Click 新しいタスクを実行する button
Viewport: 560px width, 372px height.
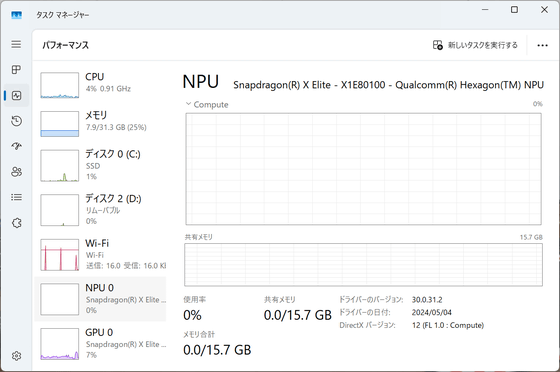475,45
